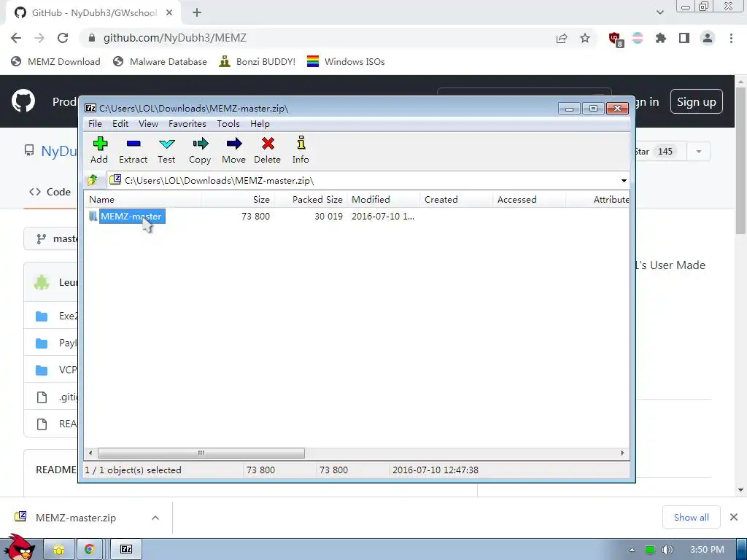The height and width of the screenshot is (560, 747).
Task: Show hidden tray icons arrow
Action: (632, 550)
